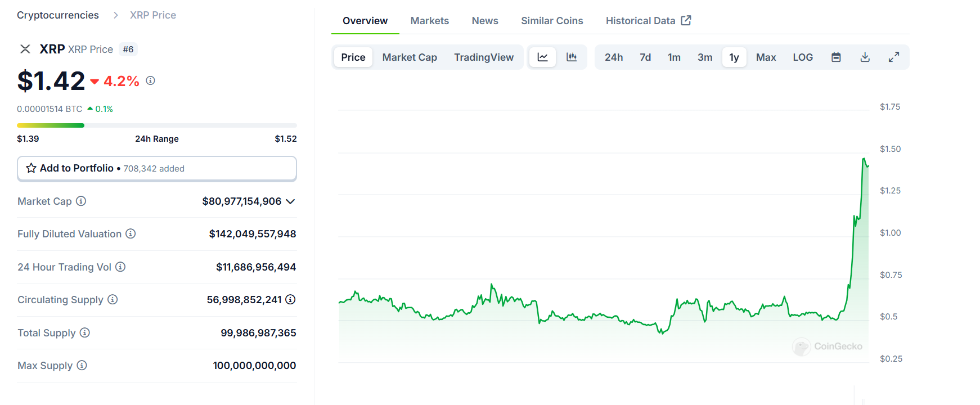Click the $11,686,956,494 trading volume value
The height and width of the screenshot is (405, 980).
pyautogui.click(x=256, y=267)
